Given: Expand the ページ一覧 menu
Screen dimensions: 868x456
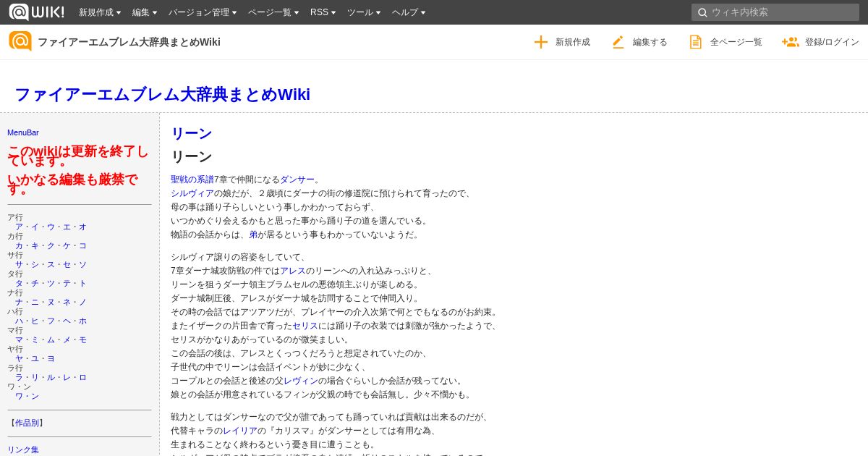Looking at the screenshot, I should tap(273, 12).
